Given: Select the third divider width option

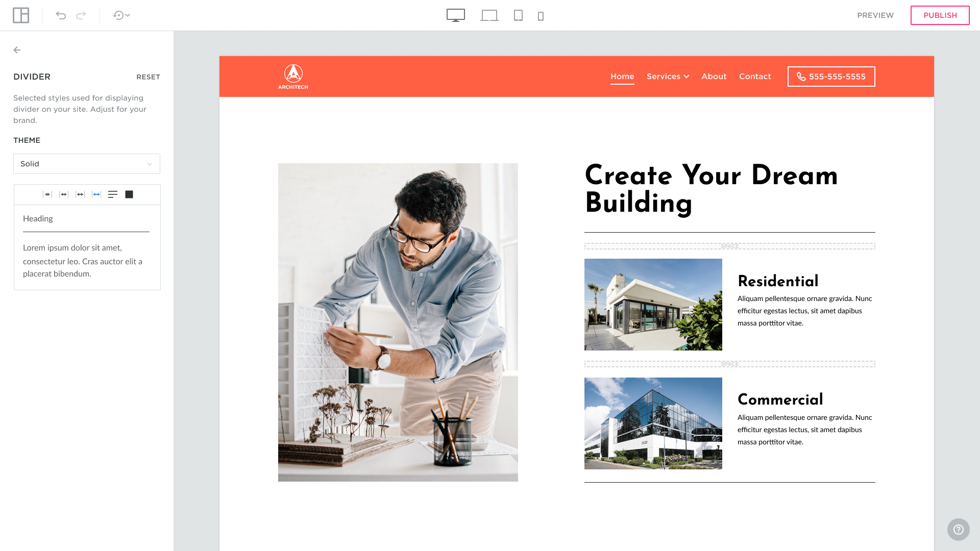Looking at the screenshot, I should [80, 194].
